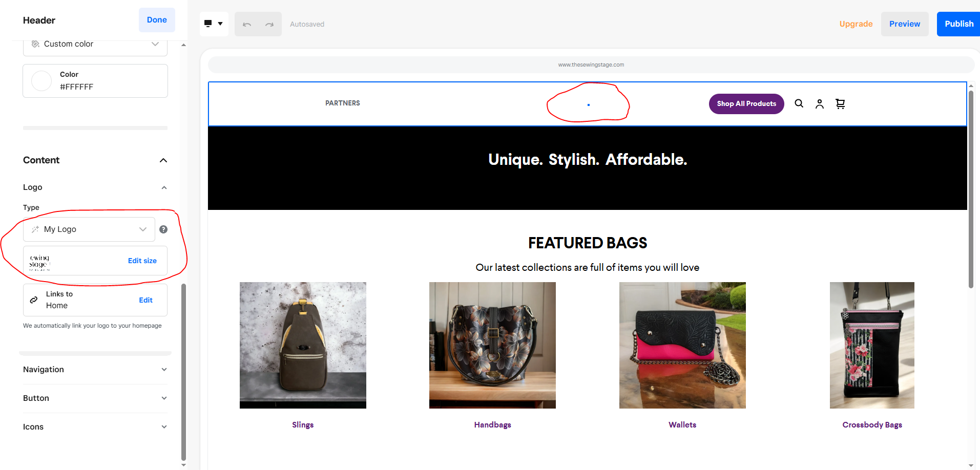Collapse the Content section
The image size is (980, 470).
pyautogui.click(x=163, y=160)
